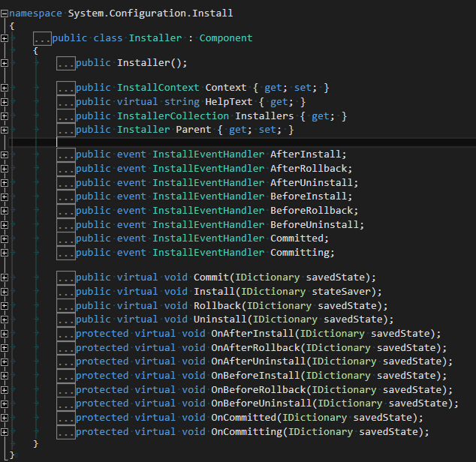The width and height of the screenshot is (476, 462).
Task: Click the Committing event name
Action: [x=300, y=253]
